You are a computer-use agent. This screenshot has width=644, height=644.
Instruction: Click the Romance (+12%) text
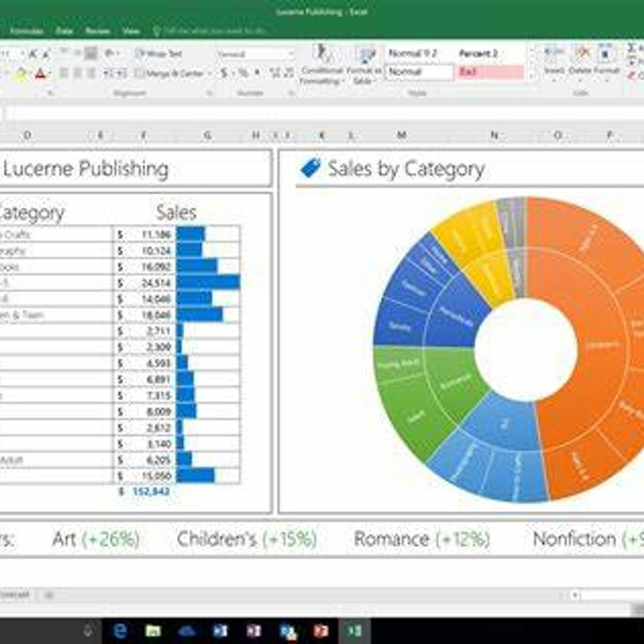point(422,539)
